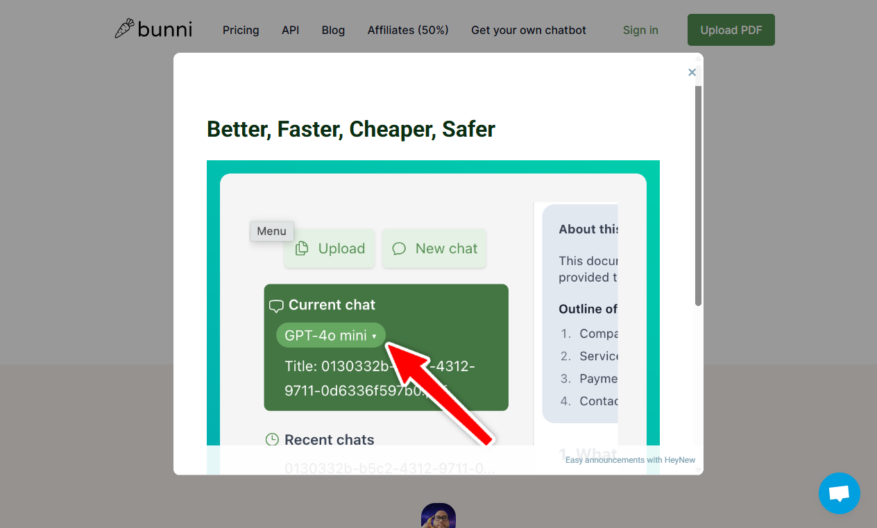Screen dimensions: 877x528
Task: Open the HeyNew announcements link
Action: point(630,460)
